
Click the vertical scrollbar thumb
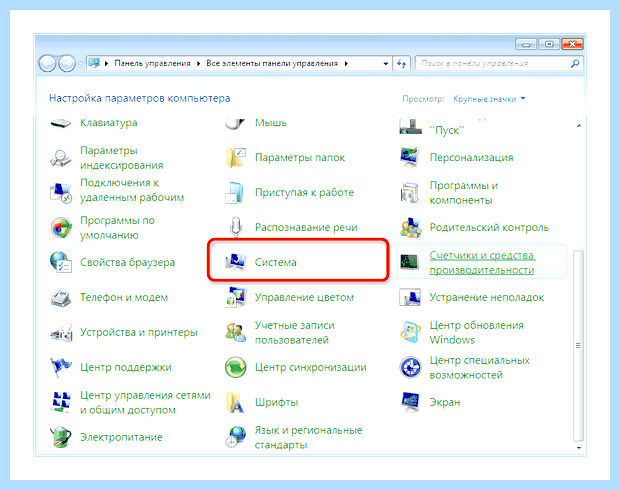(x=578, y=346)
